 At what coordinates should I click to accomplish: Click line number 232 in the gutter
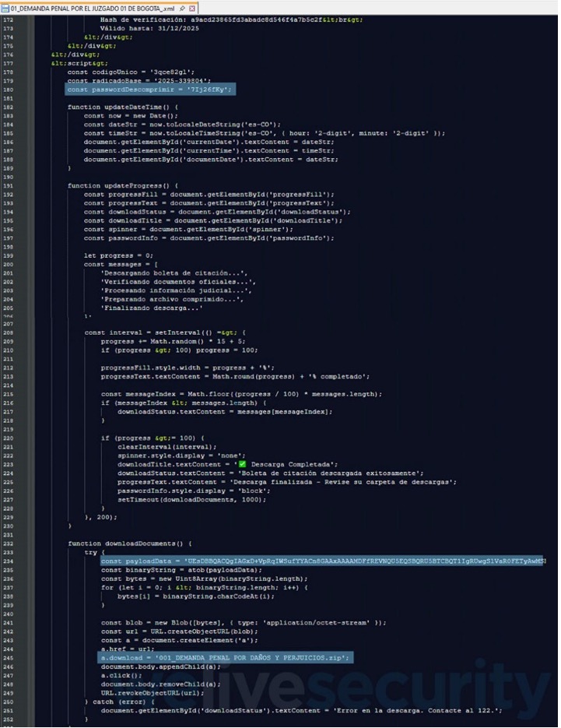coord(8,544)
